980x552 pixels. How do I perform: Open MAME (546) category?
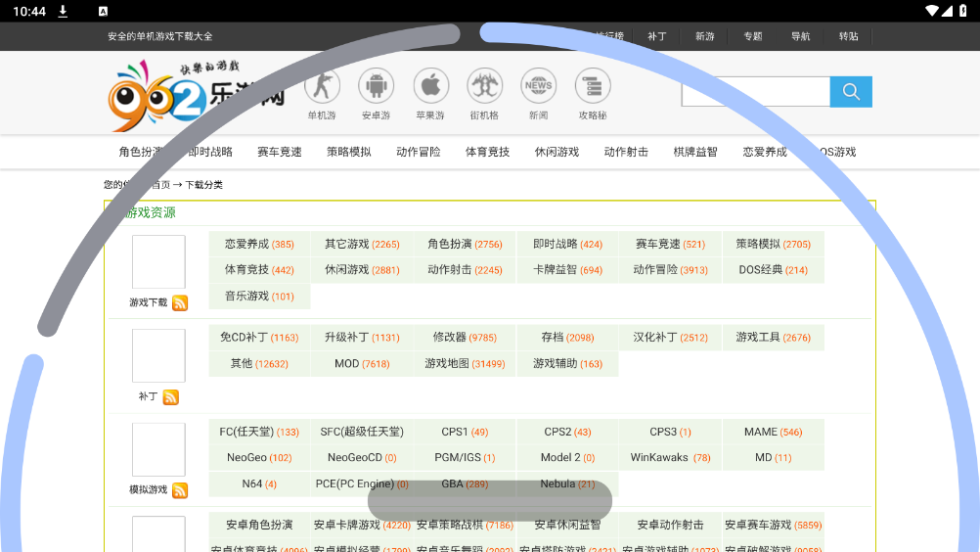click(x=773, y=432)
